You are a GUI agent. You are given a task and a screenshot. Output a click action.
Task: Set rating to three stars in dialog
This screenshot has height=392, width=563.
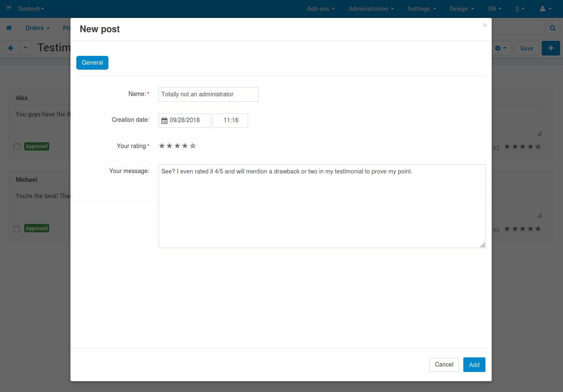tap(177, 146)
